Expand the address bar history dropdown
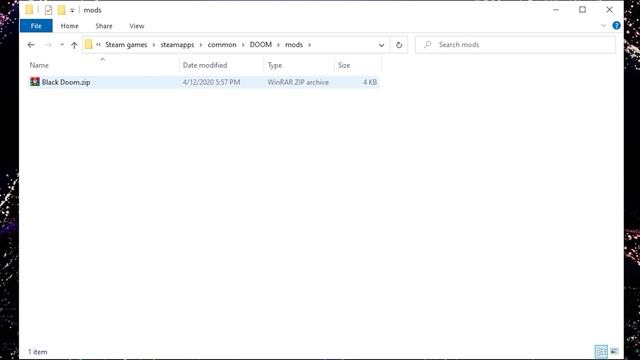 [x=381, y=45]
